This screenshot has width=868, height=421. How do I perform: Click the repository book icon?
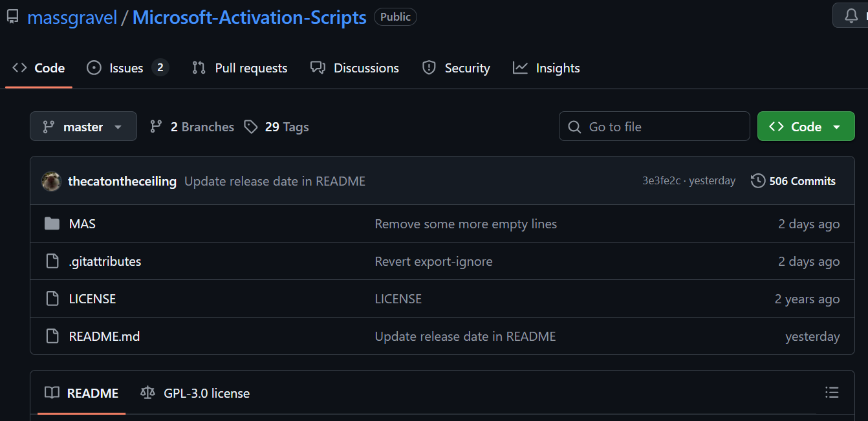coord(12,16)
